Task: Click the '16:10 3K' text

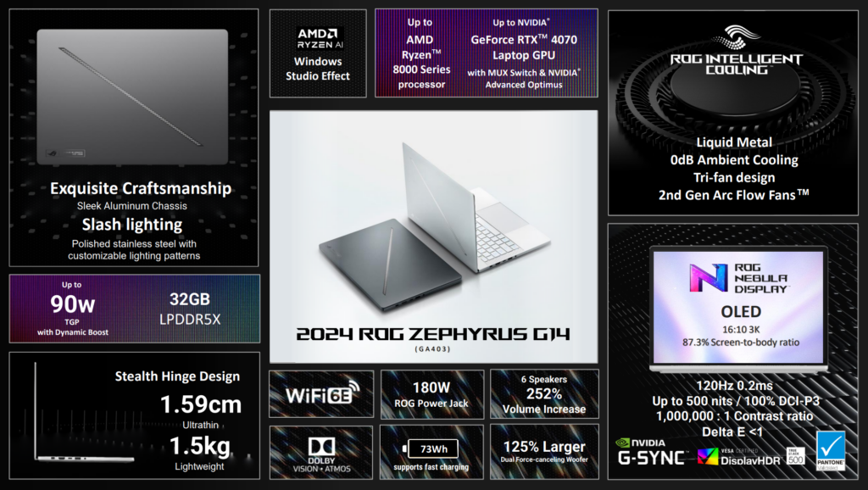Action: pyautogui.click(x=741, y=330)
